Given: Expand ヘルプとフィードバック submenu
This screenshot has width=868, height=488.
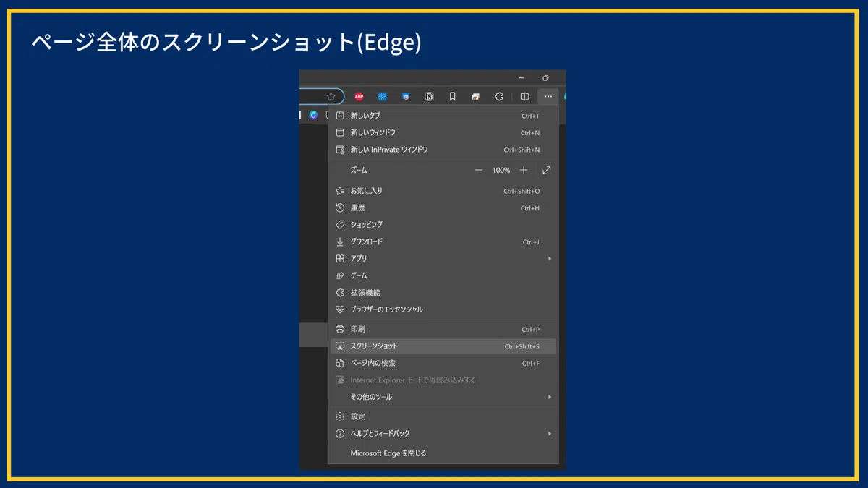Looking at the screenshot, I should [x=443, y=433].
